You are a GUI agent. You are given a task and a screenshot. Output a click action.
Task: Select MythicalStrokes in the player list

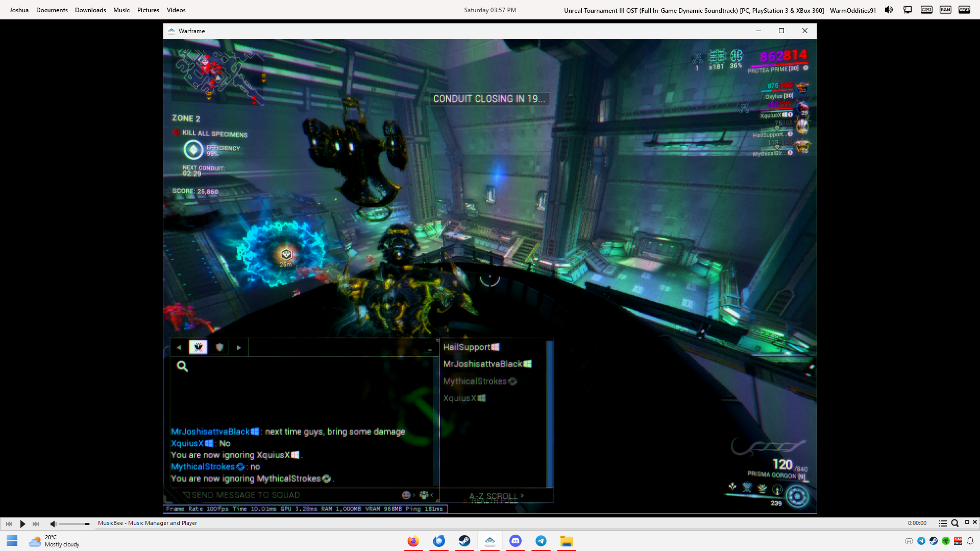(x=480, y=381)
